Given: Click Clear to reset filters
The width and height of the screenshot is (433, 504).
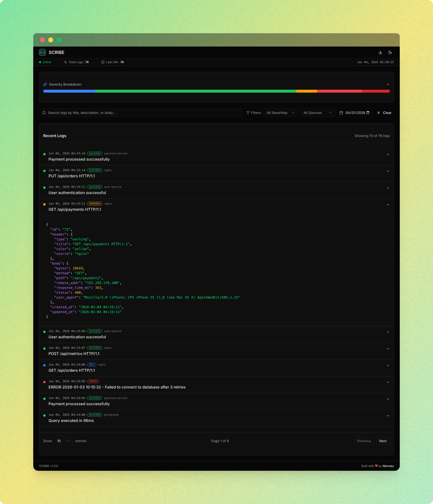Looking at the screenshot, I should click(384, 113).
